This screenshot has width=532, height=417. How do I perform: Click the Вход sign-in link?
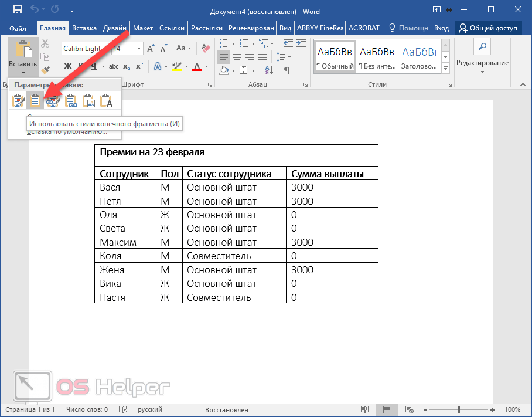[442, 28]
